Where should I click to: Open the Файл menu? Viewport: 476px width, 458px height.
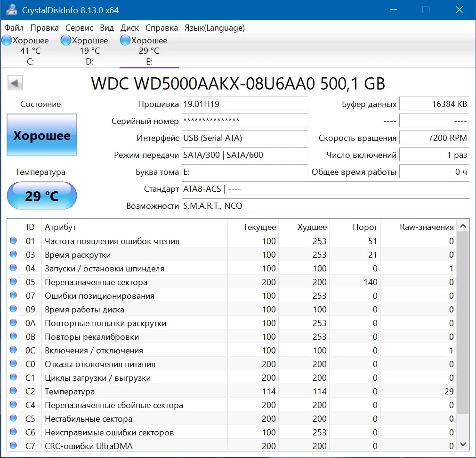coord(14,28)
